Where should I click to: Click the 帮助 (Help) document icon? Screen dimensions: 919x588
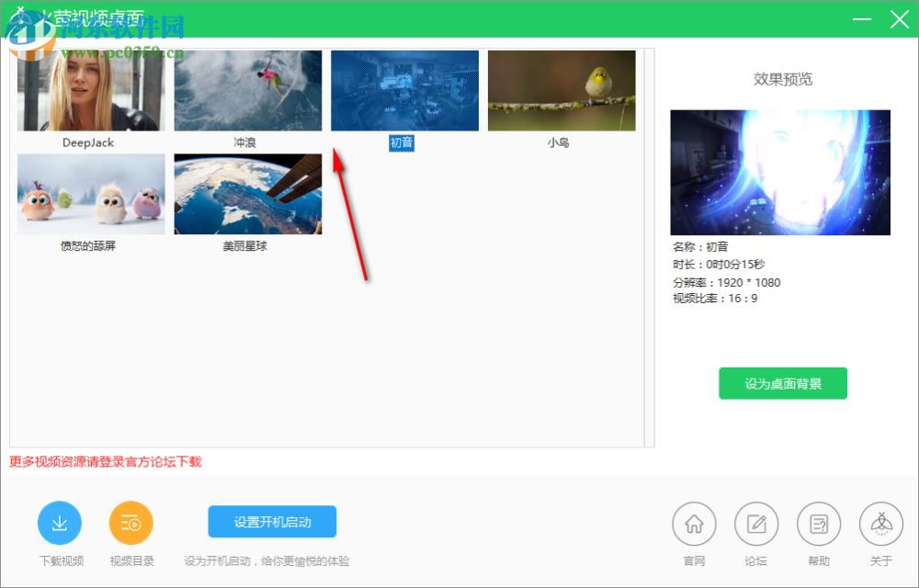818,522
